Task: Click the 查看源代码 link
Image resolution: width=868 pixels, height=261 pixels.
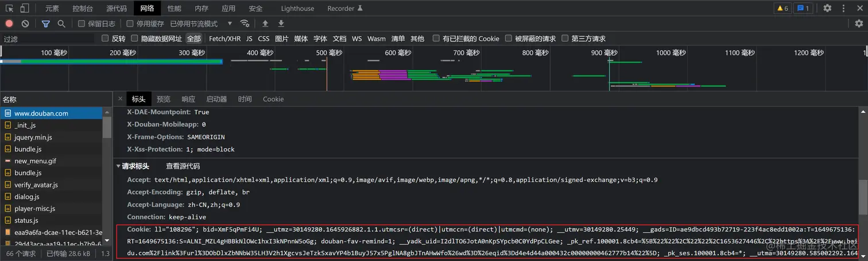Action: 183,166
